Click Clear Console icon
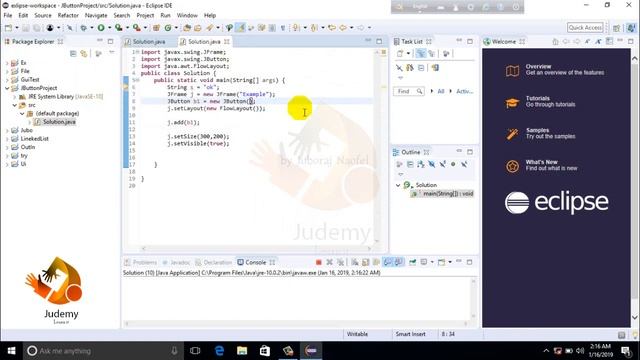 [355, 262]
